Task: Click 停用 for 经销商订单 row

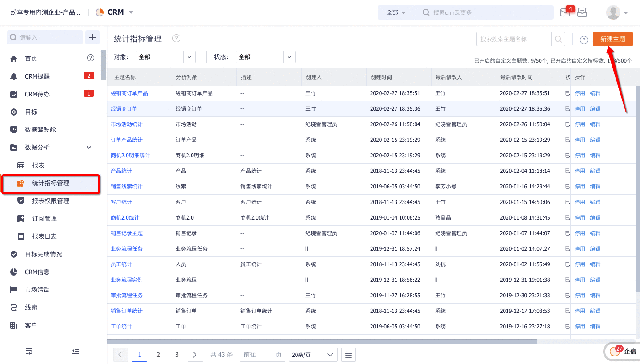Action: [x=580, y=109]
